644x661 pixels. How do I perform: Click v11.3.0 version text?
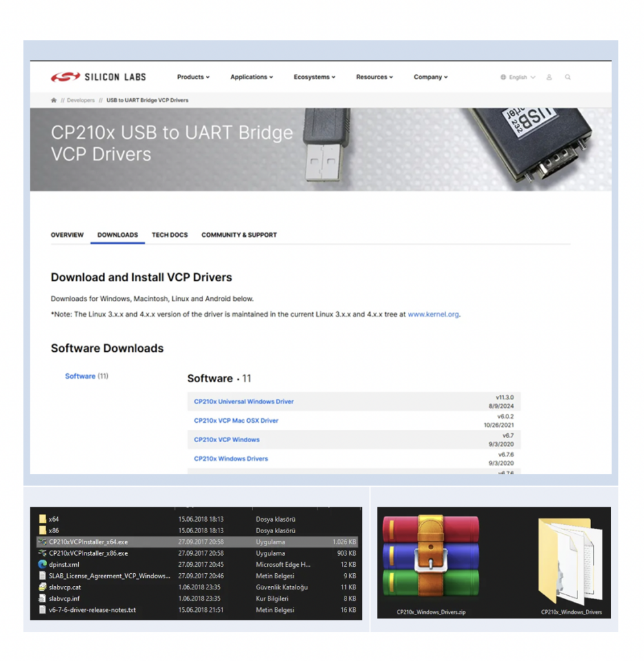tap(505, 397)
